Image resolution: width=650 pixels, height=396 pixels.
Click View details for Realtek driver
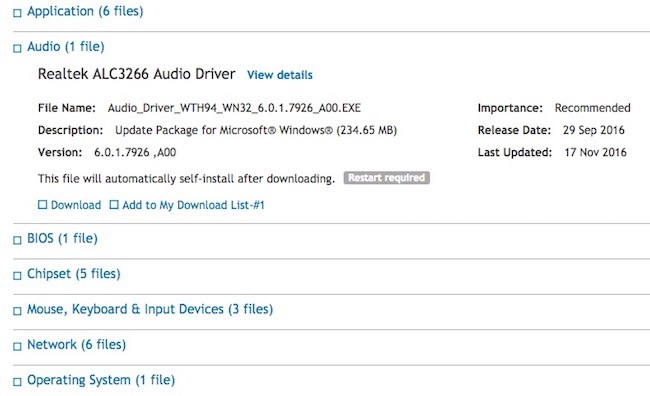[280, 75]
